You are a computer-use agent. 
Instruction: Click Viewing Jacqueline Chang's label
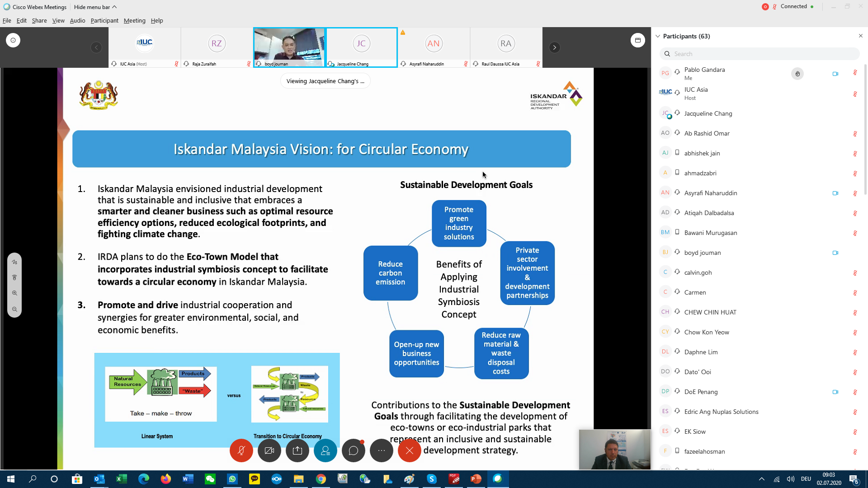(x=325, y=81)
